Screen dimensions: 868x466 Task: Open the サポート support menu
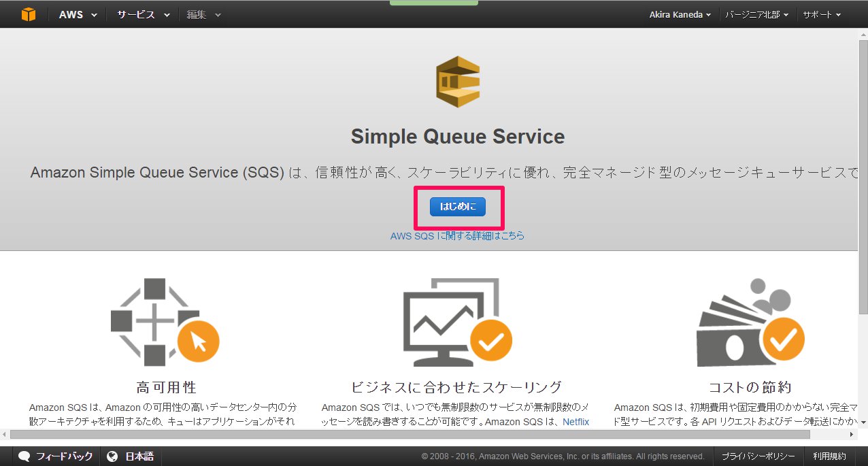[x=822, y=14]
